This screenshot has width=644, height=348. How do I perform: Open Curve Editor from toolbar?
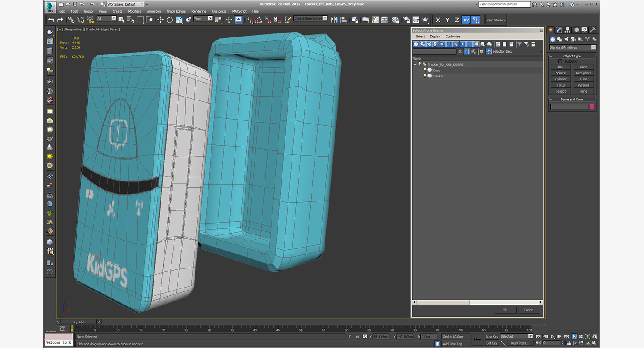(x=375, y=20)
